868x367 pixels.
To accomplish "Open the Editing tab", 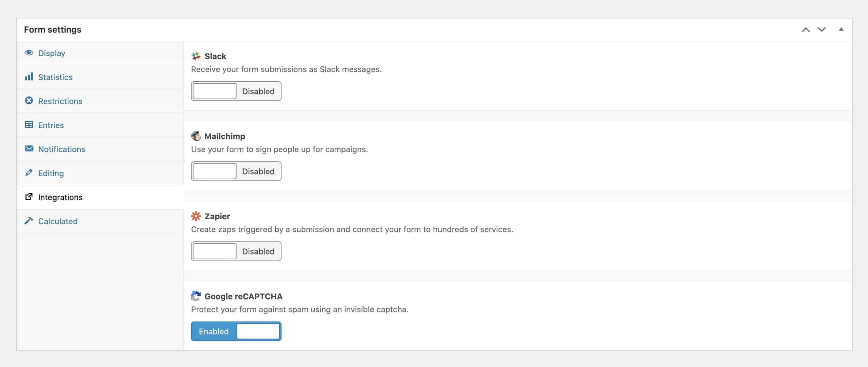I will (100, 173).
